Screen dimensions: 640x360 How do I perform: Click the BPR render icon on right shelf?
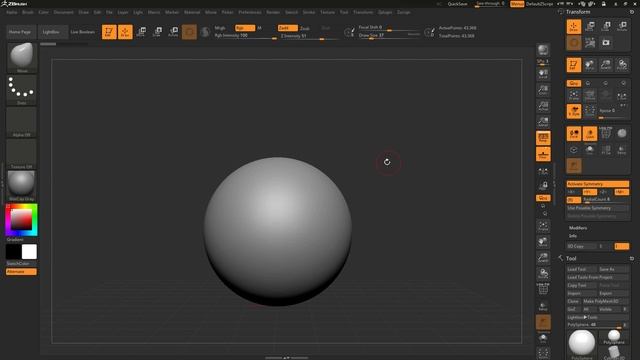tap(543, 50)
